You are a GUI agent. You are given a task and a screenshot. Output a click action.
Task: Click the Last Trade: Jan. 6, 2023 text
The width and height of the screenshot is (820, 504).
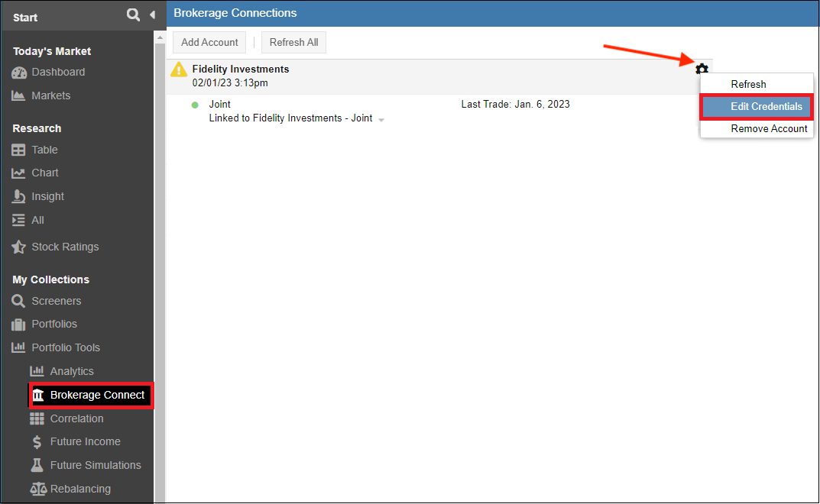(515, 104)
